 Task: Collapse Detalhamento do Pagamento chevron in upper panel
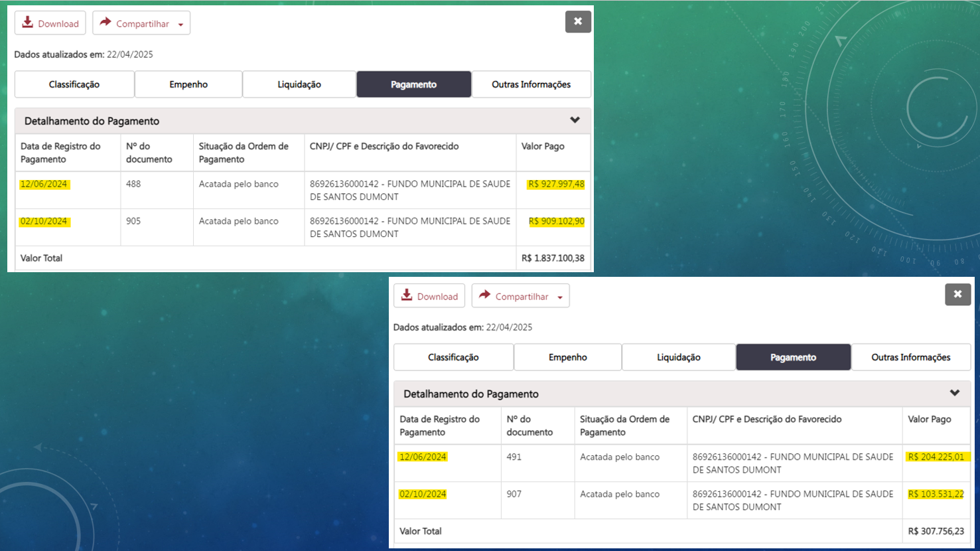point(575,120)
